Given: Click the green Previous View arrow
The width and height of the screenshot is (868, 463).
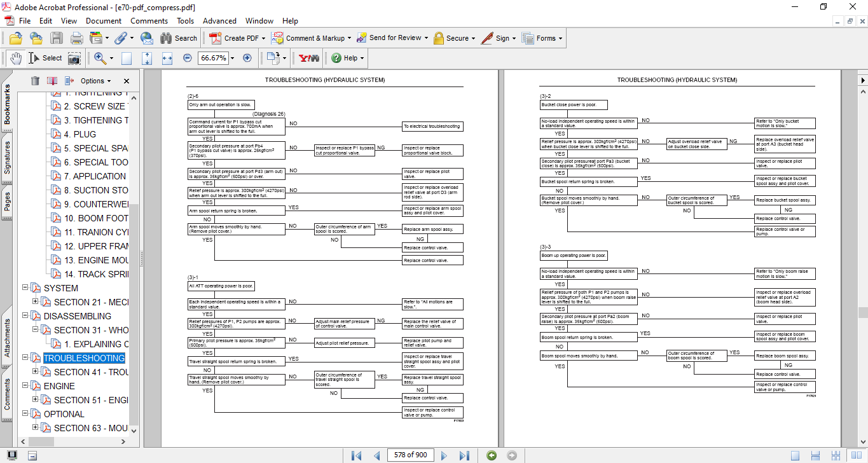Looking at the screenshot, I should (x=491, y=455).
